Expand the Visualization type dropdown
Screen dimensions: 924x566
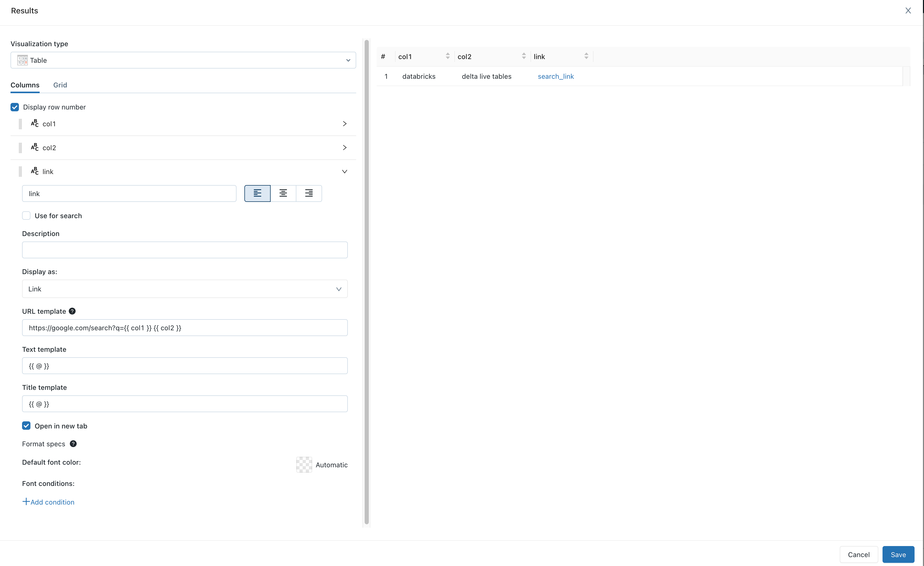point(348,60)
